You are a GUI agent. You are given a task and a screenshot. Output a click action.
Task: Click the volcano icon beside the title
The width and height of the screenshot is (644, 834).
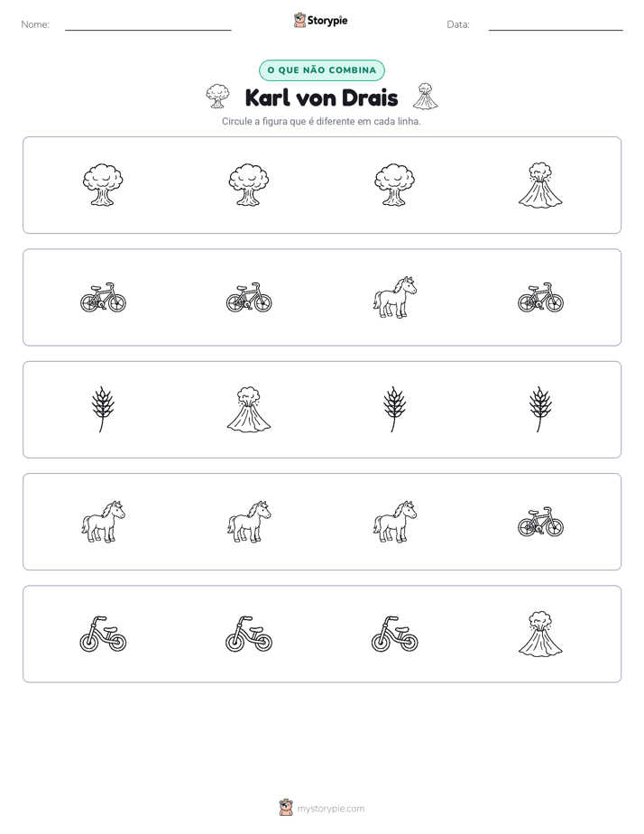click(x=426, y=97)
